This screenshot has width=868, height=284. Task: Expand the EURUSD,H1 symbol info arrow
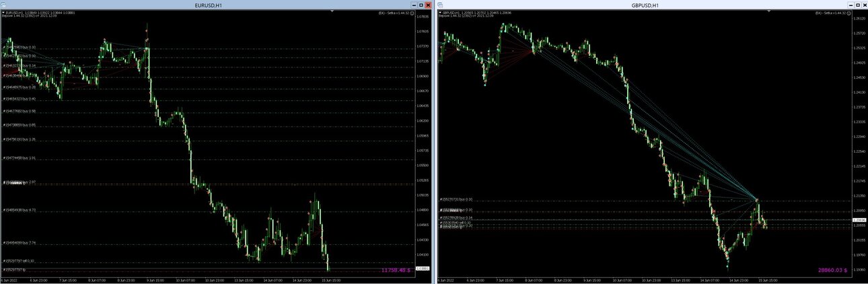tap(3, 12)
